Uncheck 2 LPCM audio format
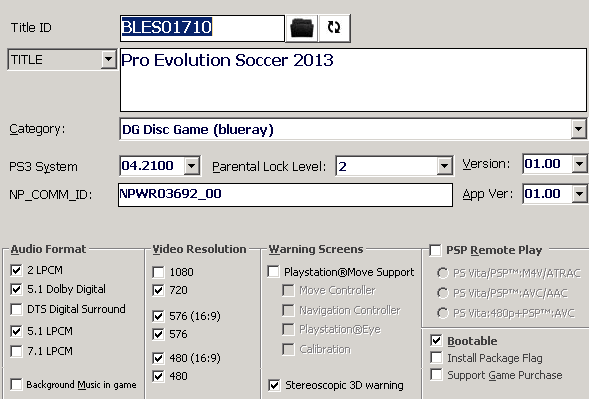 tap(16, 270)
